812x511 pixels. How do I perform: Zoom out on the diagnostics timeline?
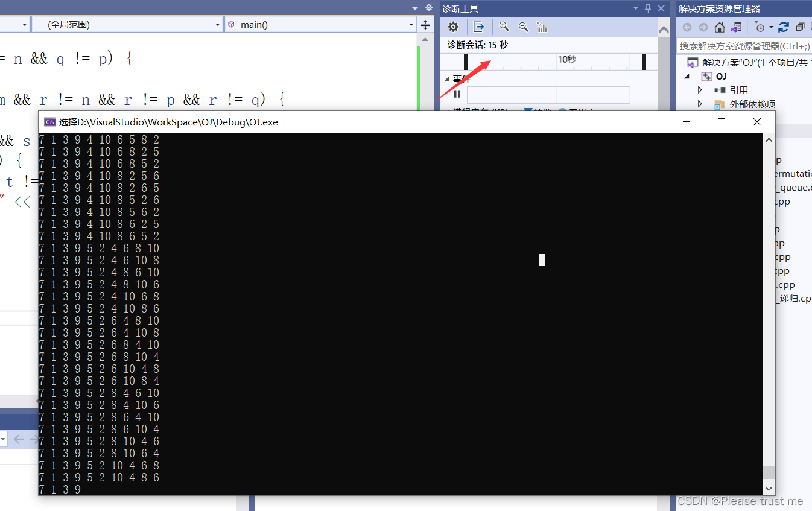coord(524,27)
